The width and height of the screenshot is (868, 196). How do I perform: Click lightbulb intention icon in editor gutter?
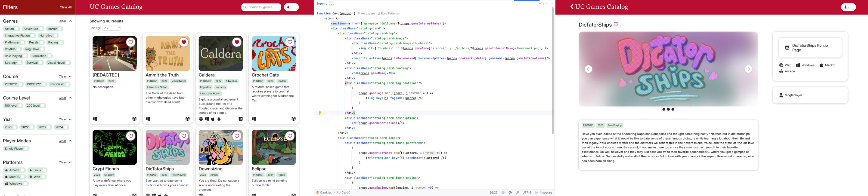coord(320,113)
